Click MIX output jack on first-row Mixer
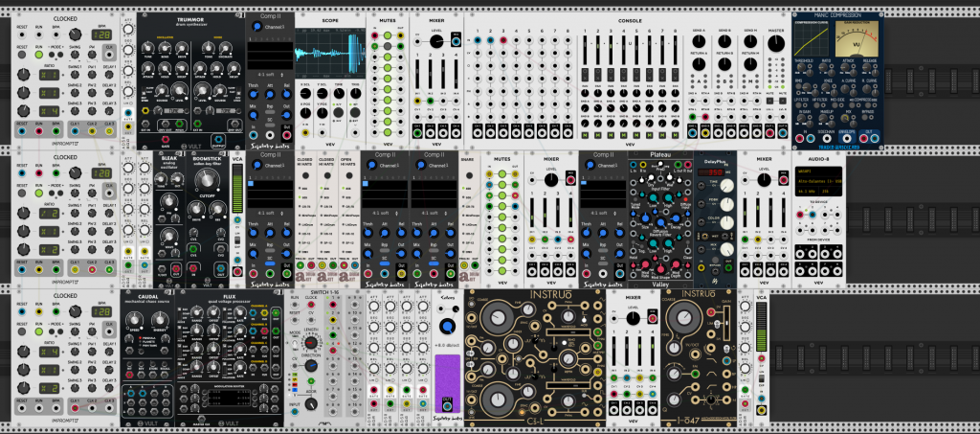Image resolution: width=980 pixels, height=434 pixels. pyautogui.click(x=455, y=41)
